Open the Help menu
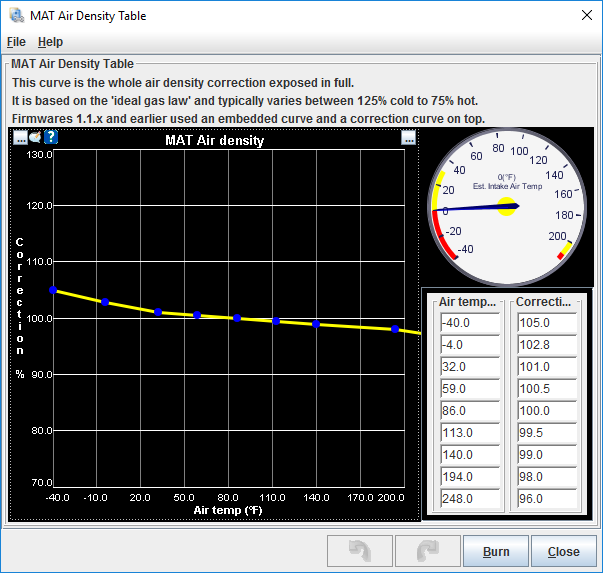This screenshot has height=573, width=603. tap(50, 42)
